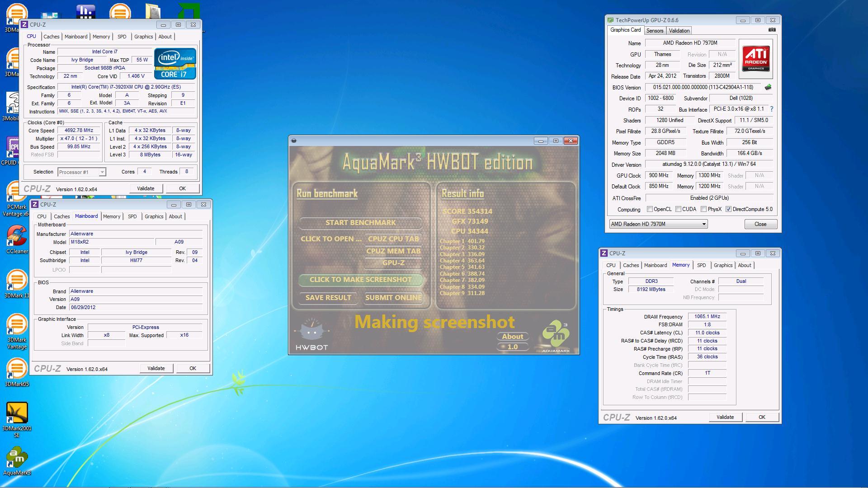Screen dimensions: 868x488
Task: Open the 3DMark 11 desktop shortcut
Action: [x=17, y=284]
